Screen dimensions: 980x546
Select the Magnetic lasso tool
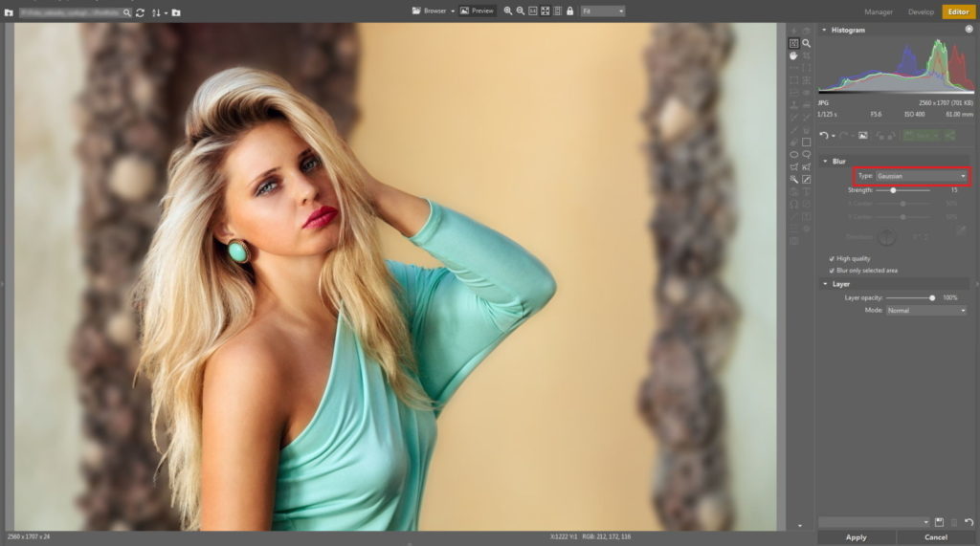806,166
